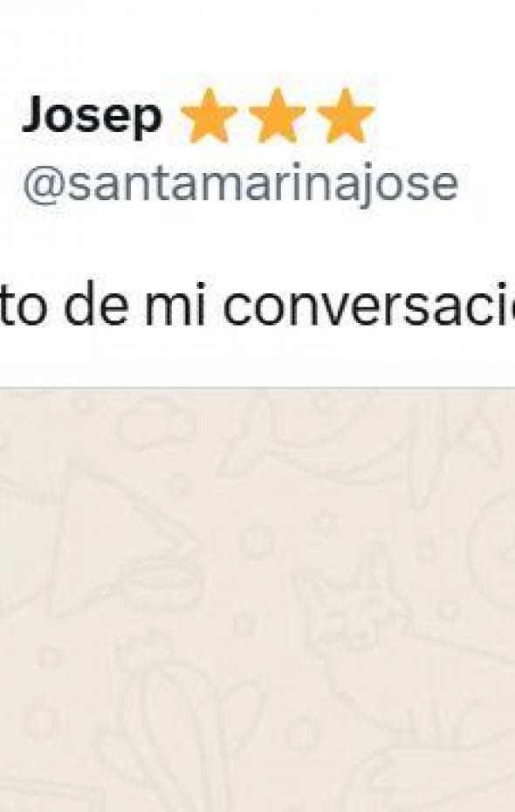
Task: Open the attached chat screenshot image
Action: [x=257, y=600]
